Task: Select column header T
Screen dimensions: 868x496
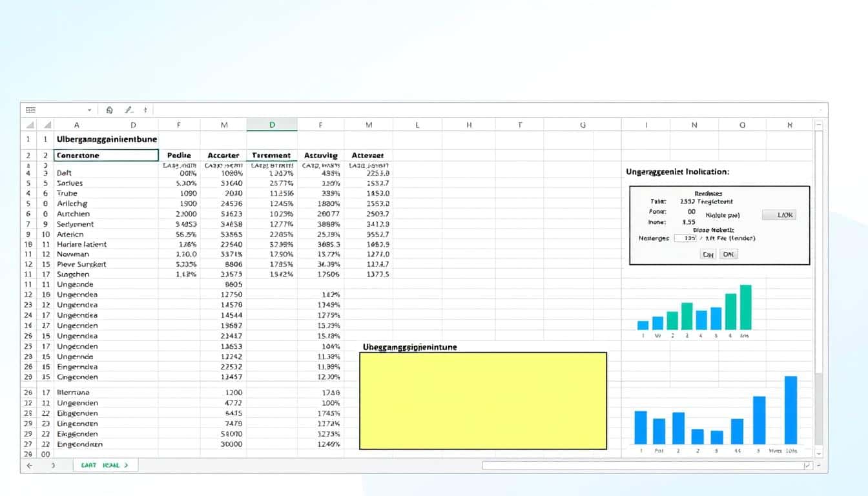Action: (519, 125)
